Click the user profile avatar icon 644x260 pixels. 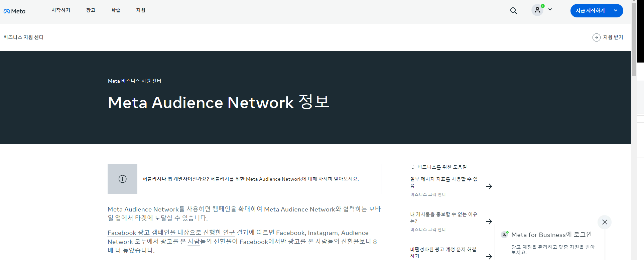(537, 10)
